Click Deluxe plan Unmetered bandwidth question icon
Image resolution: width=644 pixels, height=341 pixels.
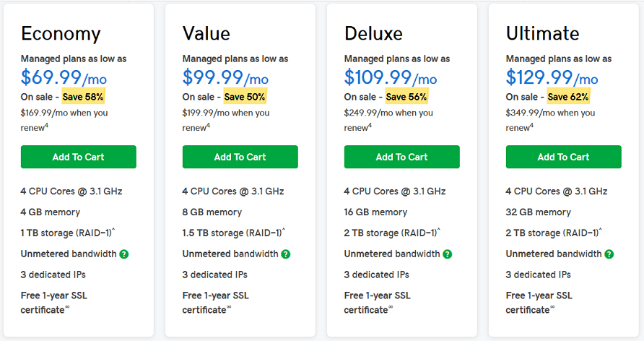pos(448,254)
